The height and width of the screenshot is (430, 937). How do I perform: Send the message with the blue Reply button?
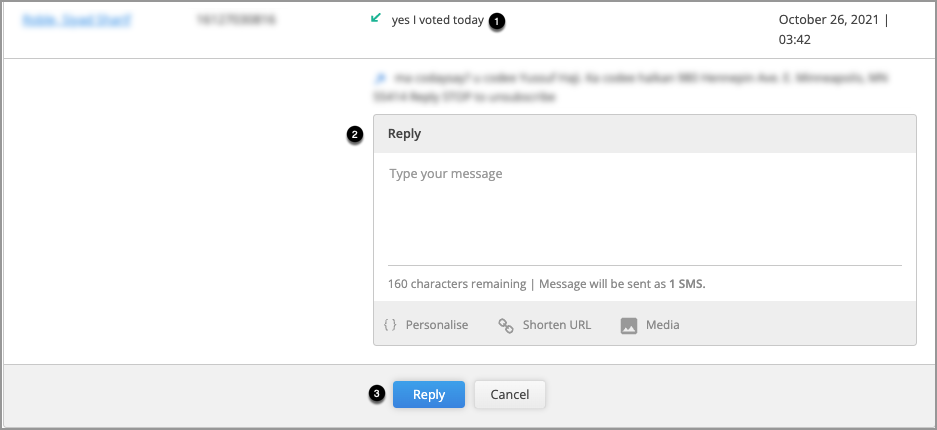click(428, 395)
